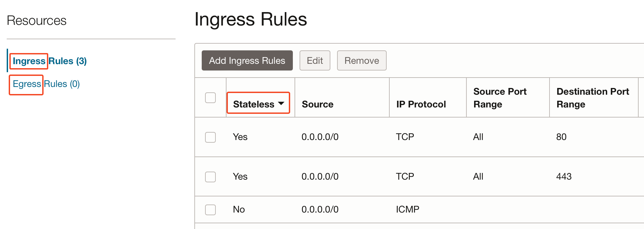The width and height of the screenshot is (644, 229).
Task: Click destination port 443 cell
Action: coord(564,177)
